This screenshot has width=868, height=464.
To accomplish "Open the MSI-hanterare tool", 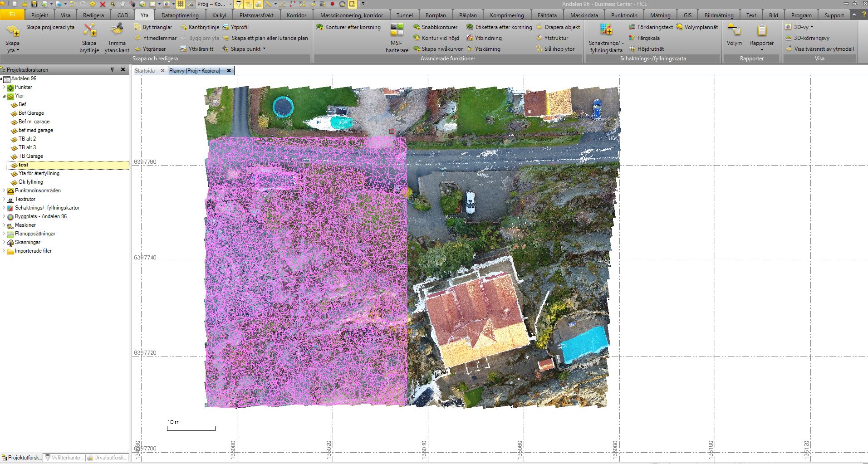I will 397,31.
